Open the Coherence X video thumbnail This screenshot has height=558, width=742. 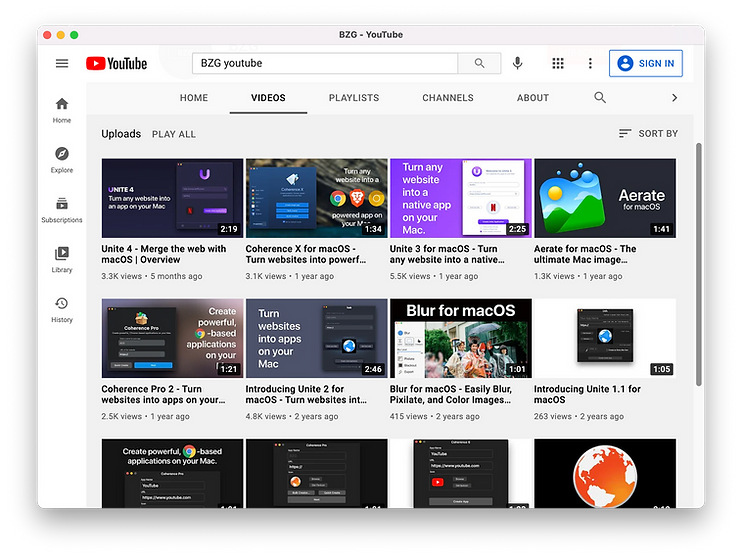(317, 198)
